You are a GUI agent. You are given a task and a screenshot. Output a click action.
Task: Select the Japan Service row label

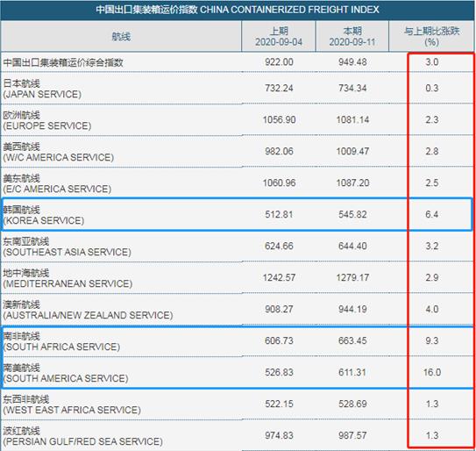(x=42, y=89)
